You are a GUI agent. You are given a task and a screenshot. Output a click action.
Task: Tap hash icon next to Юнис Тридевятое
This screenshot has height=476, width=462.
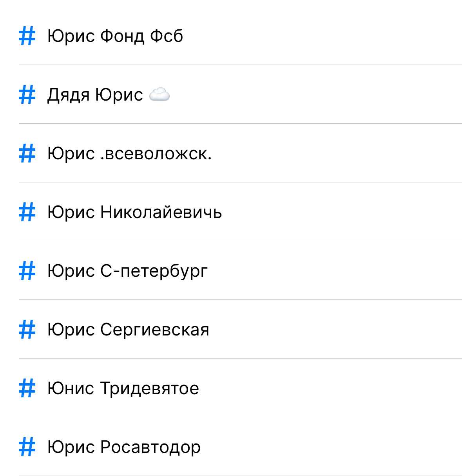pyautogui.click(x=27, y=388)
